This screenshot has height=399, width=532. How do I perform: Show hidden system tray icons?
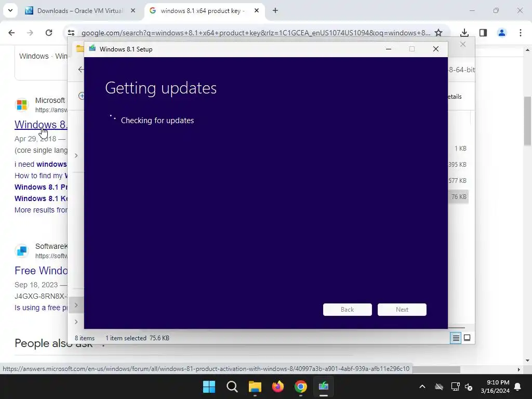pyautogui.click(x=422, y=387)
